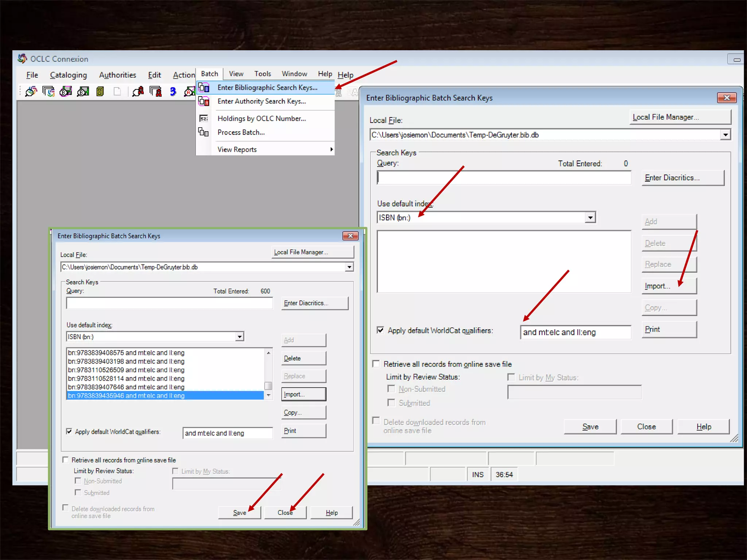Enable Retrieve all records from online save file in right dialog
The height and width of the screenshot is (560, 747).
(x=376, y=364)
